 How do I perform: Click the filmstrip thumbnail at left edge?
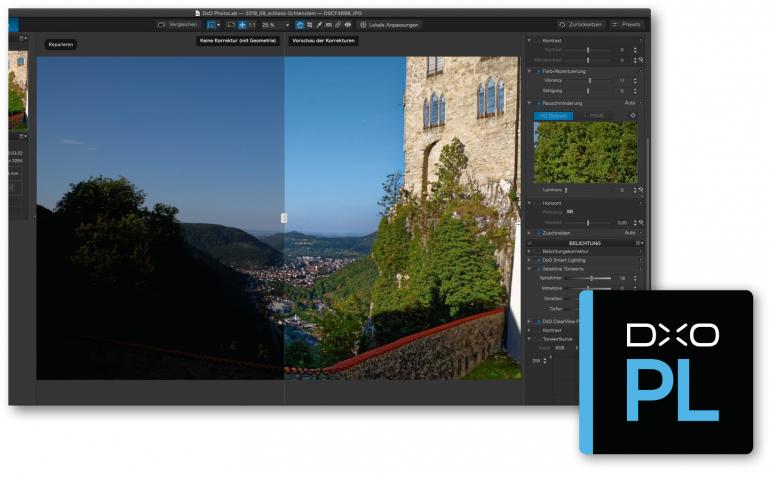click(17, 90)
